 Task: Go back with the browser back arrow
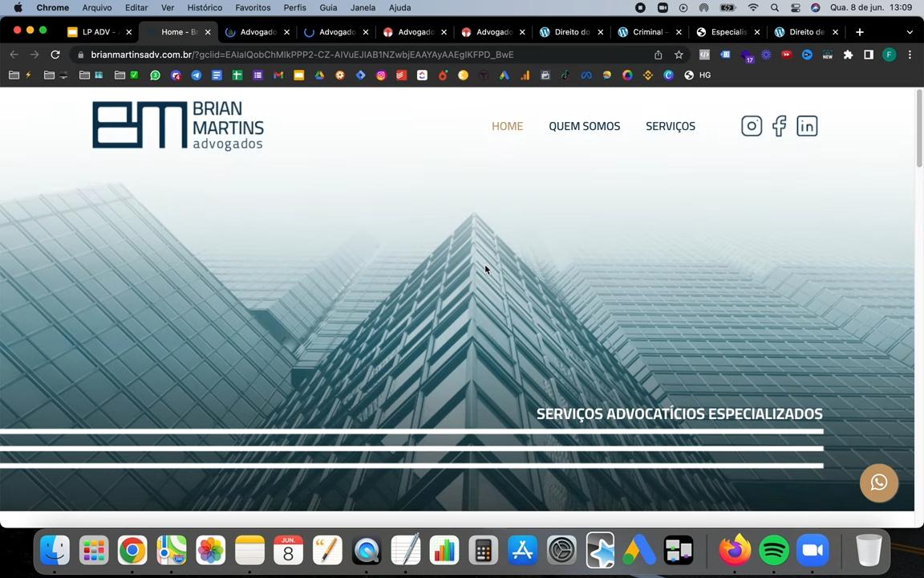coord(14,55)
